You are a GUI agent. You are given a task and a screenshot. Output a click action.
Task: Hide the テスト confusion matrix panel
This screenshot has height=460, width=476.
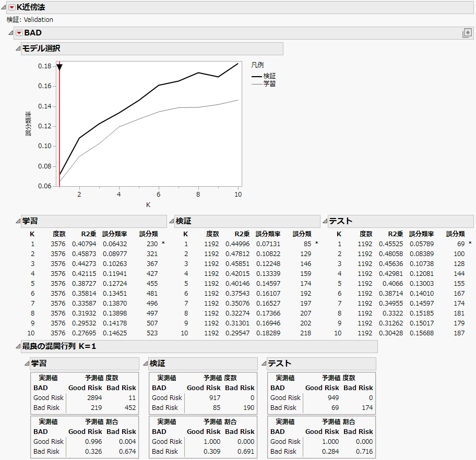click(263, 364)
